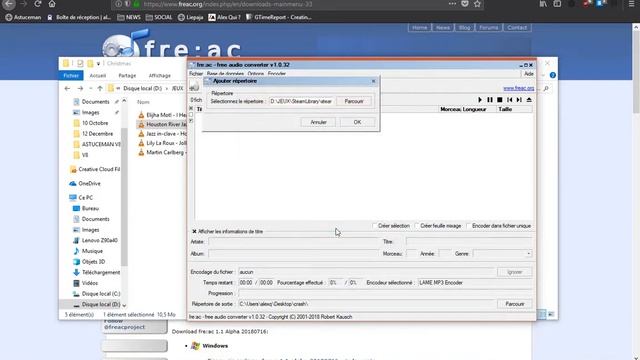Open the Accueil tab in Explorer
Image resolution: width=640 pixels, height=360 pixels.
tap(98, 76)
